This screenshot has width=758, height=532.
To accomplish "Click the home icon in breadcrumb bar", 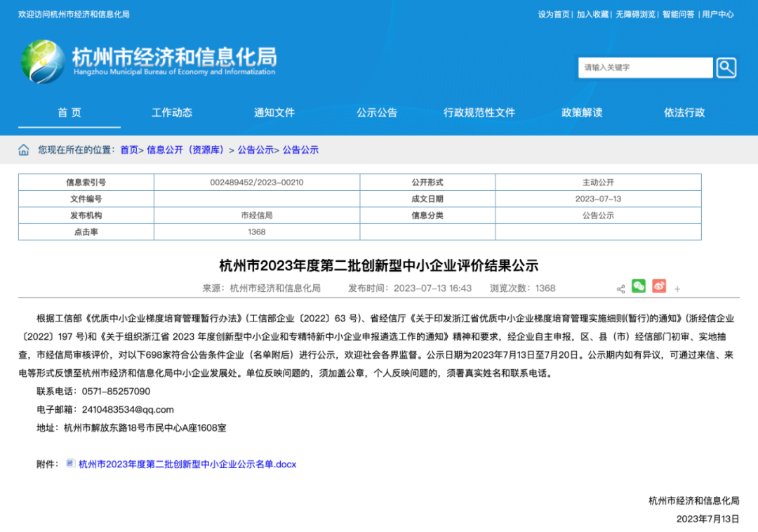I will pyautogui.click(x=24, y=149).
